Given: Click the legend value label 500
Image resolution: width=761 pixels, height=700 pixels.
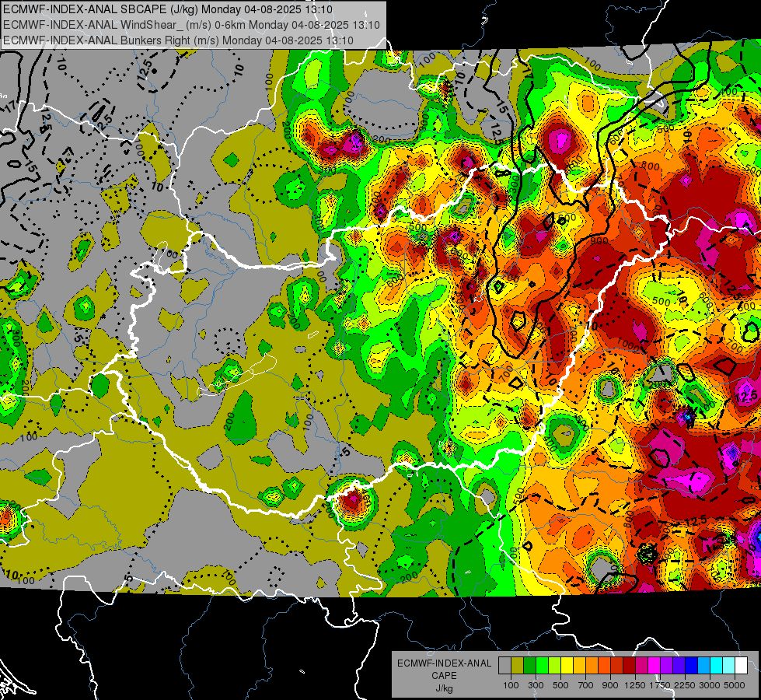Looking at the screenshot, I should (560, 685).
